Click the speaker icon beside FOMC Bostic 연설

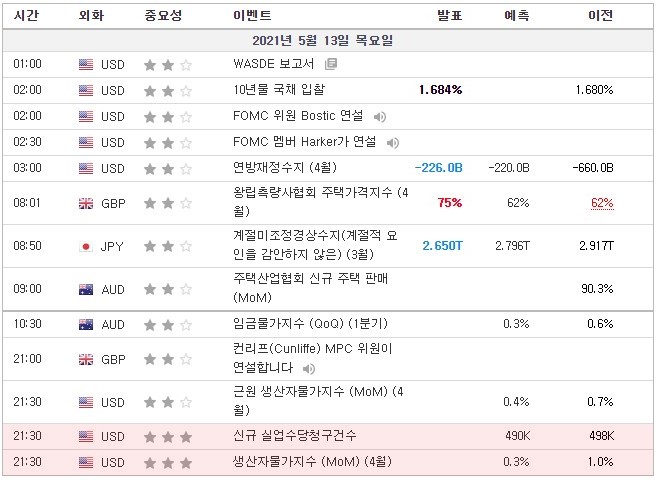tap(380, 116)
